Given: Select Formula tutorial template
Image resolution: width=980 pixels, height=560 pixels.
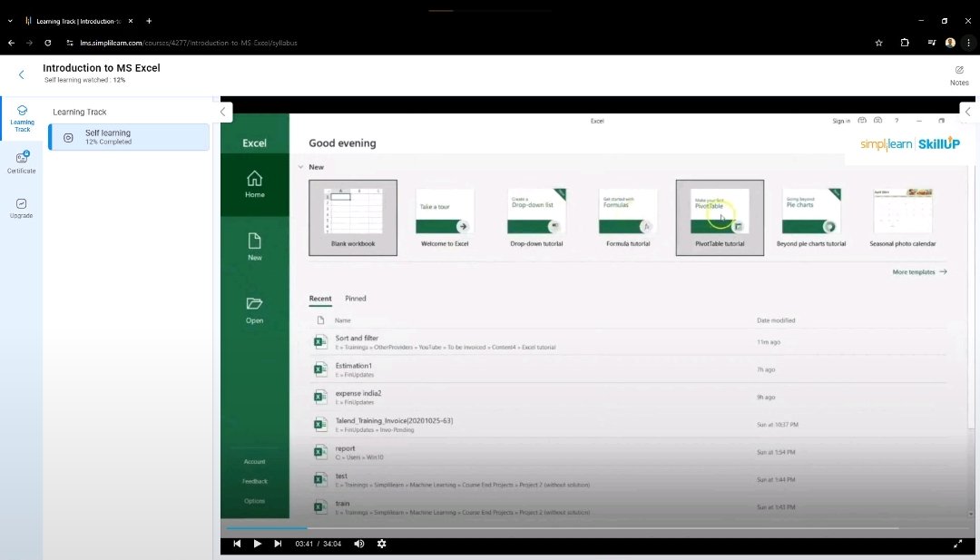Looking at the screenshot, I should [x=628, y=218].
